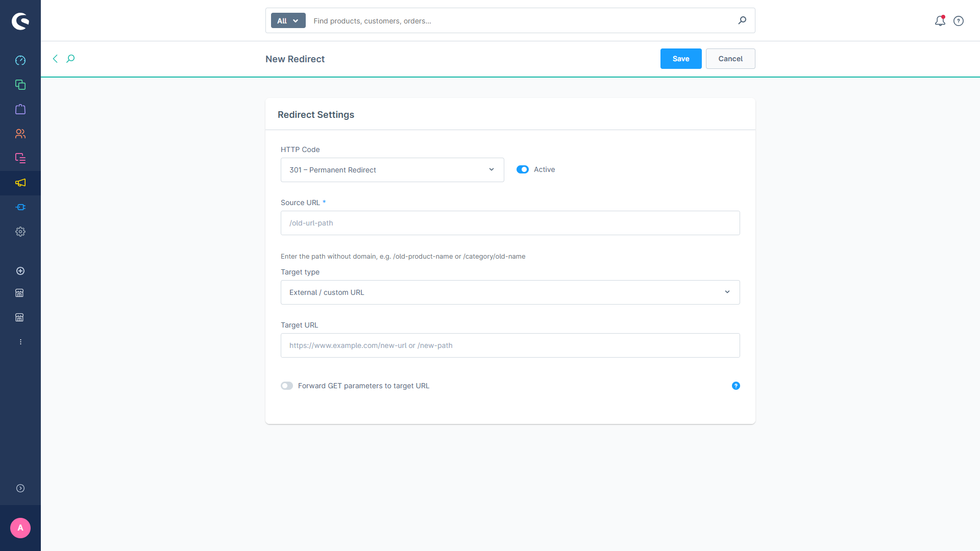
Task: Open the HTTP Code dropdown
Action: [392, 170]
